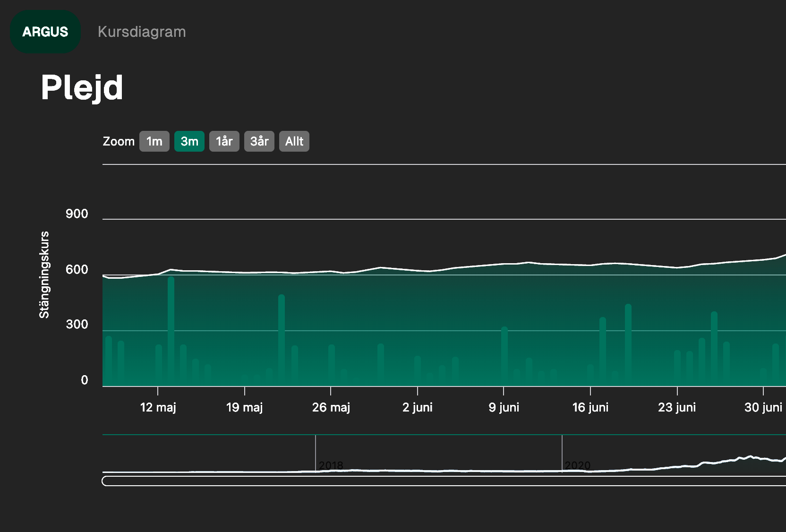786x532 pixels.
Task: Click the tallest volume bar after 12 maj
Action: point(171,331)
